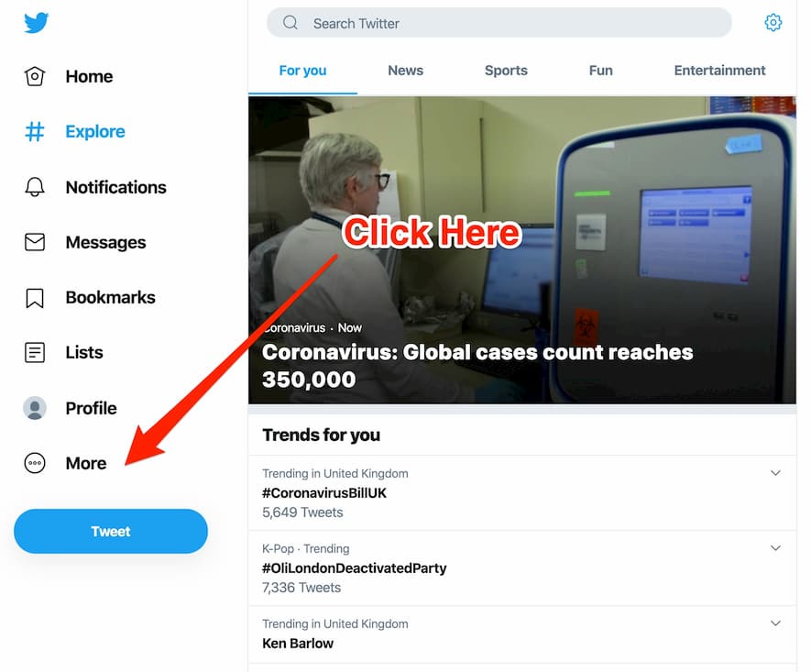
Task: Open Messages envelope icon
Action: point(35,242)
